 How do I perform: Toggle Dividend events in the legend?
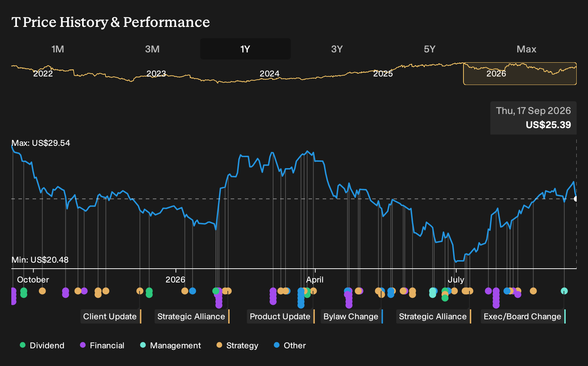[42, 345]
